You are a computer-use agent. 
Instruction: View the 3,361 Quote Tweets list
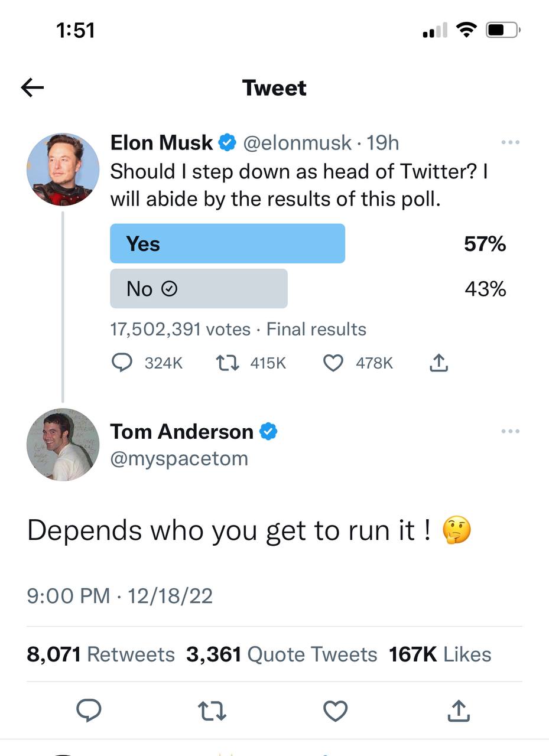[x=281, y=654]
